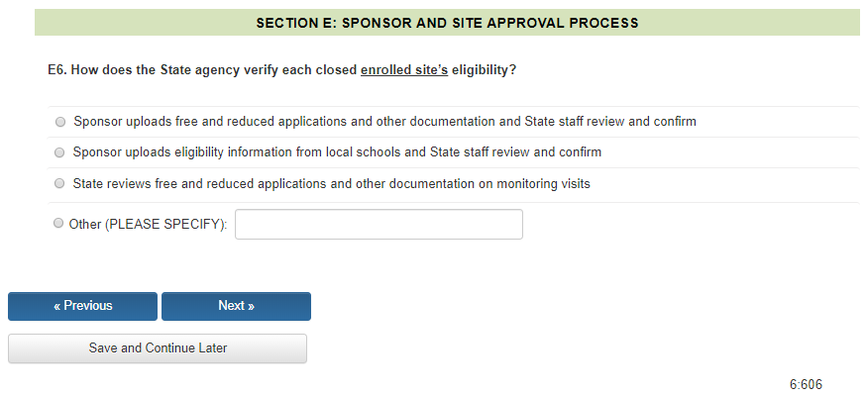This screenshot has width=868, height=397.
Task: Go back with the Previous button
Action: coord(83,306)
